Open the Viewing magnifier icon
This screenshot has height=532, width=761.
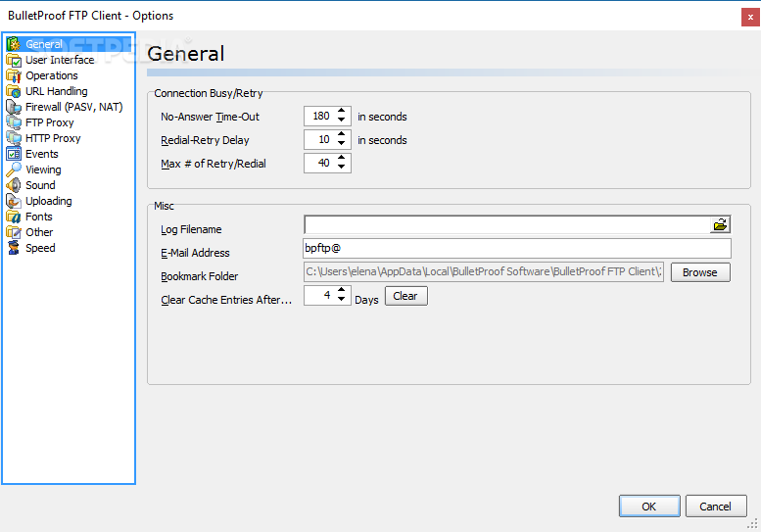coord(14,169)
